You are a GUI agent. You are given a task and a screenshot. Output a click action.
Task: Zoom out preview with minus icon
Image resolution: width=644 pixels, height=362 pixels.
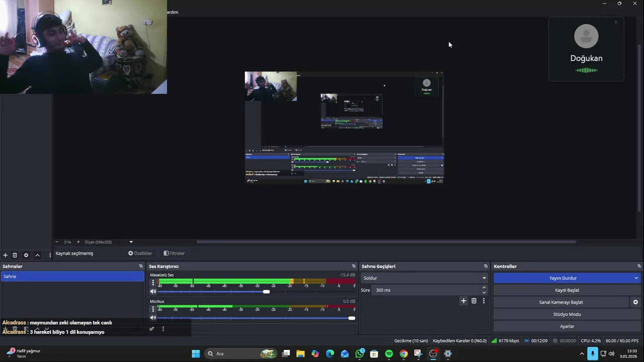click(57, 242)
